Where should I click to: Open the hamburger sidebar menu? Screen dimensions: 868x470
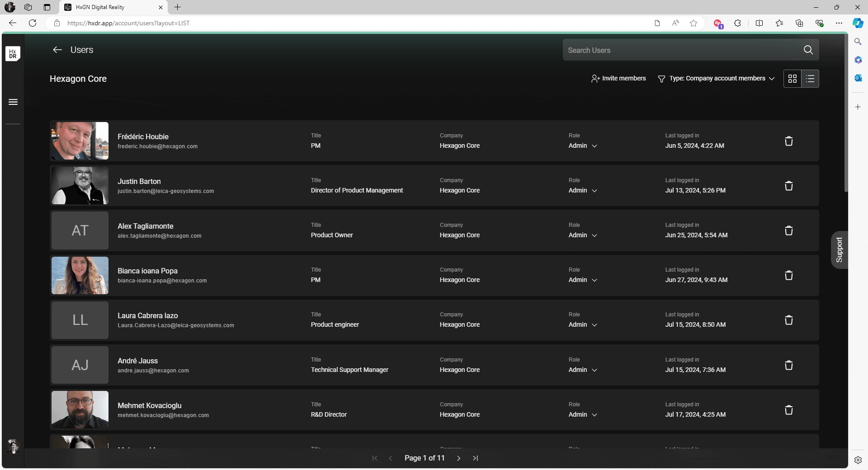[13, 102]
